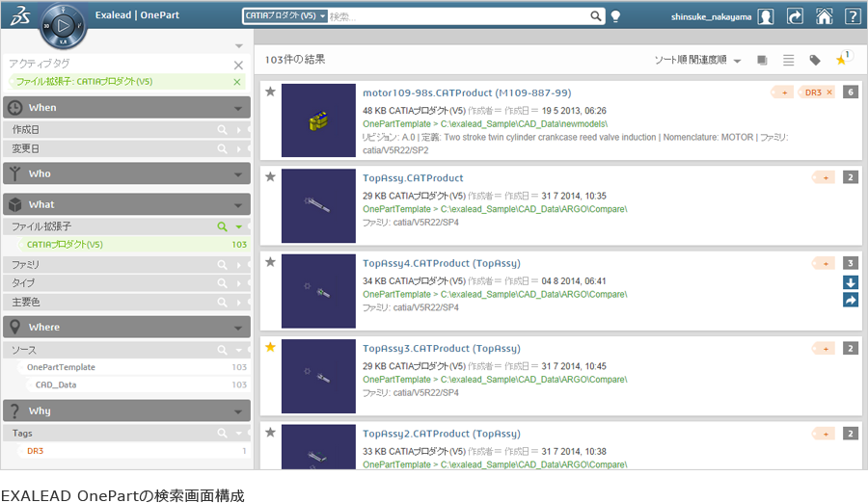Image resolution: width=868 pixels, height=503 pixels.
Task: Expand the ファミリ facet
Action: (x=239, y=265)
